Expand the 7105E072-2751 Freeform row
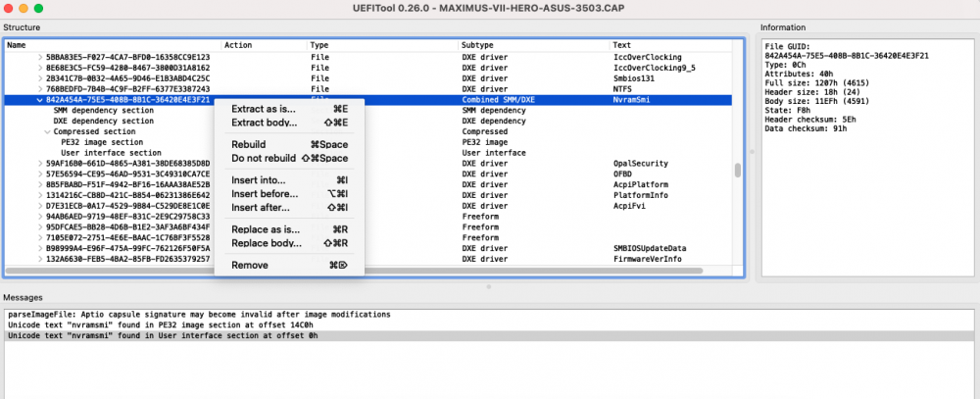The image size is (980, 399). (40, 237)
